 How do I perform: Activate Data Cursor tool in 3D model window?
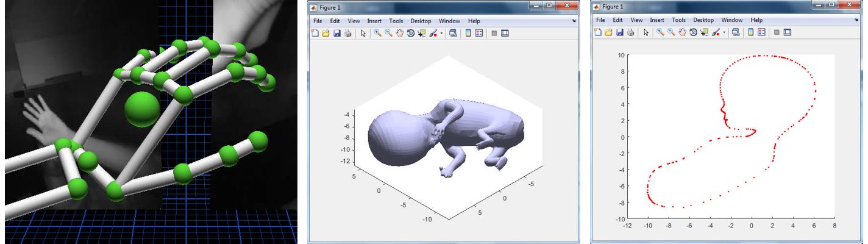tap(422, 33)
